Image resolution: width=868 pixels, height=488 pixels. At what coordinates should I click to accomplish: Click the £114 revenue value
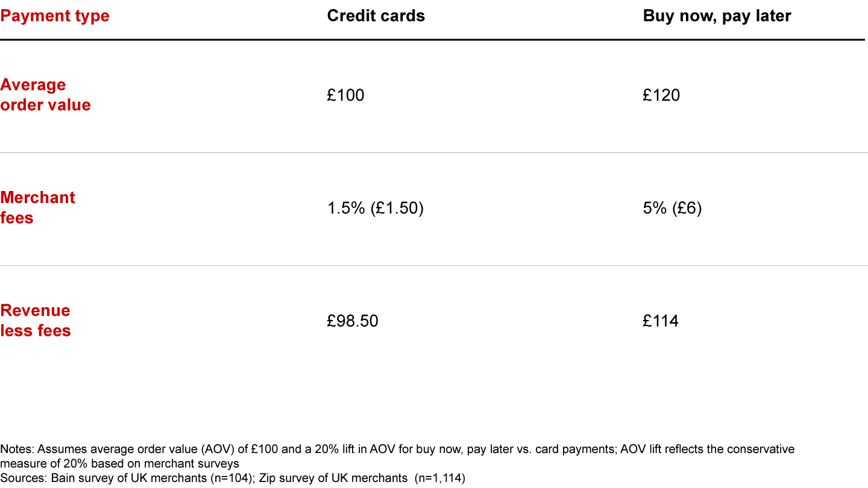click(x=661, y=321)
